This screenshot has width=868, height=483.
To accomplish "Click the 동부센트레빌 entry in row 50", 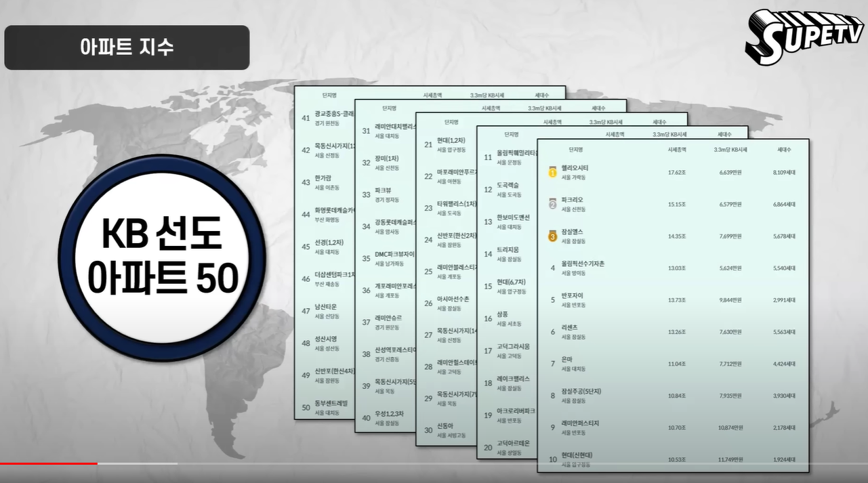I will click(331, 403).
